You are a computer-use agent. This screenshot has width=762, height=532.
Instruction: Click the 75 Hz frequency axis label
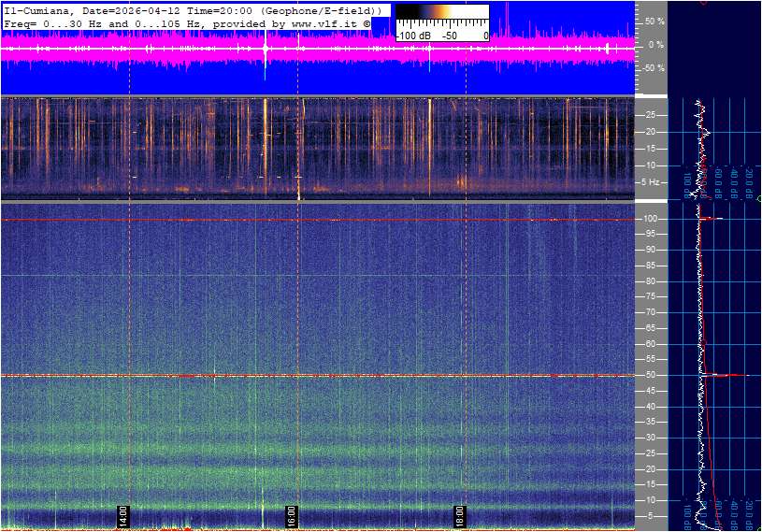(x=650, y=297)
